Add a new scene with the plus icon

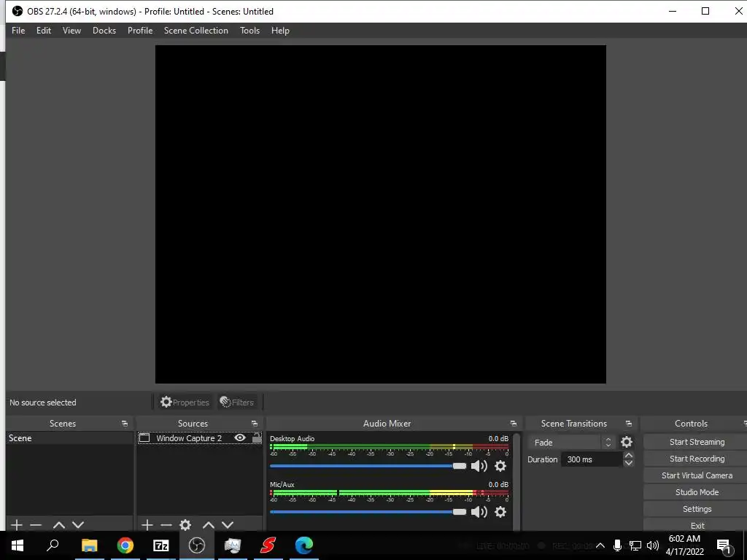pos(17,525)
